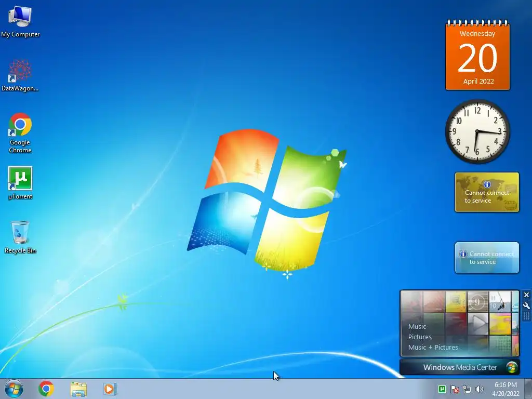The height and width of the screenshot is (399, 532).
Task: Click the Show Desktop strip beside the clock
Action: click(528, 389)
